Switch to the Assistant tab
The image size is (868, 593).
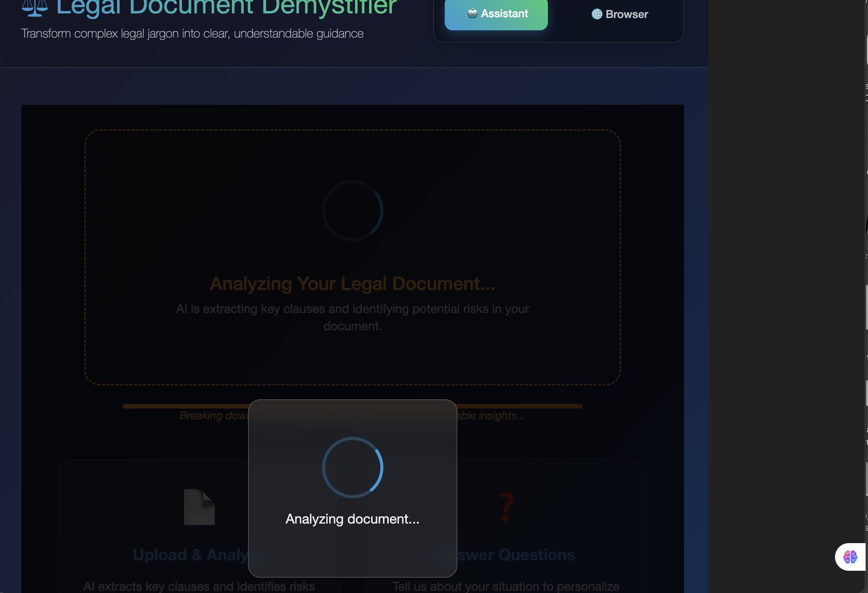pos(496,14)
